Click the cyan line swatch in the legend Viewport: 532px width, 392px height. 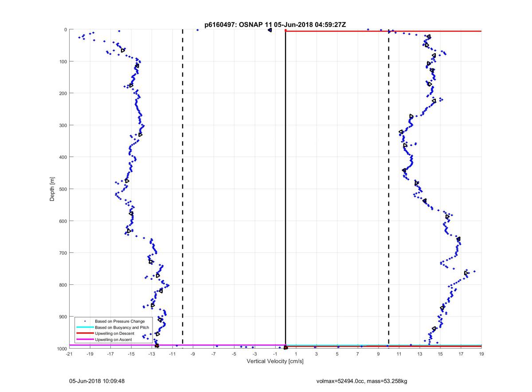[x=85, y=327]
